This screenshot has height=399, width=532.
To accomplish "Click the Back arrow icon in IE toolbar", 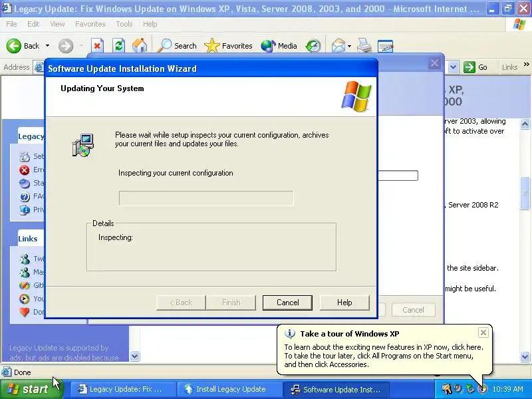I will tap(13, 46).
